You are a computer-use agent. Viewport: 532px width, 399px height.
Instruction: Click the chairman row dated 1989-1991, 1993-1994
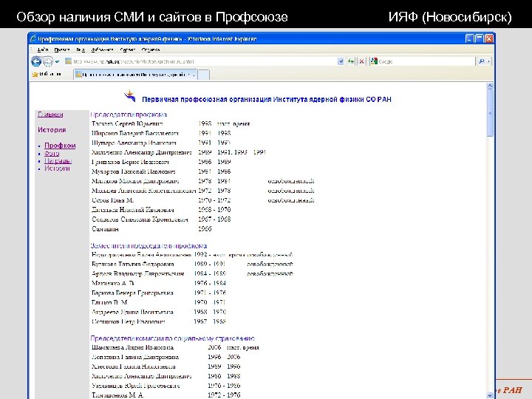[x=179, y=152]
